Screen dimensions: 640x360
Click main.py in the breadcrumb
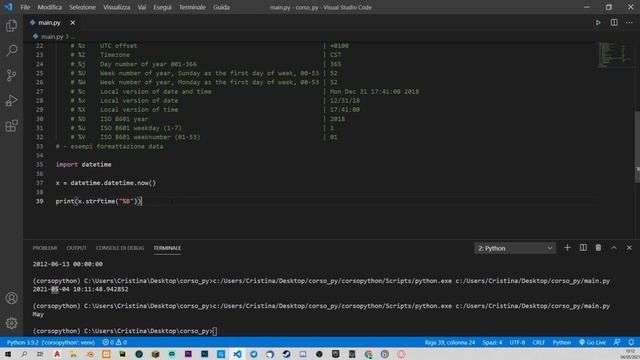52,37
